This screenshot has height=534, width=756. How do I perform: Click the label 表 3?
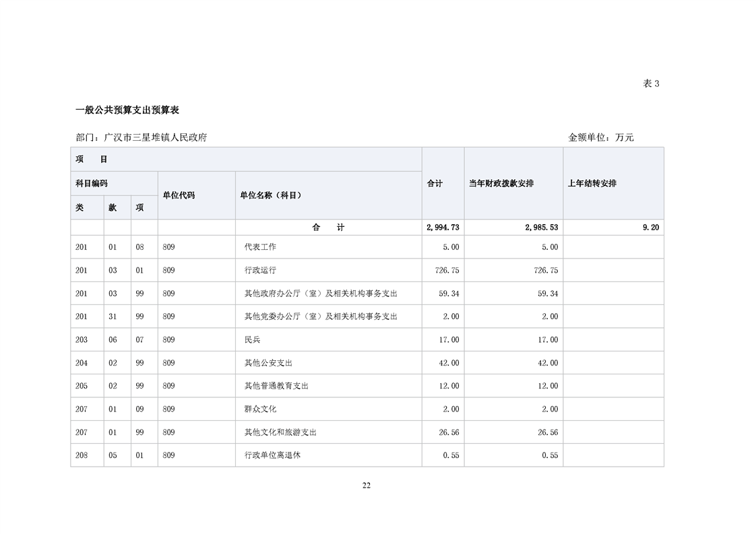651,84
